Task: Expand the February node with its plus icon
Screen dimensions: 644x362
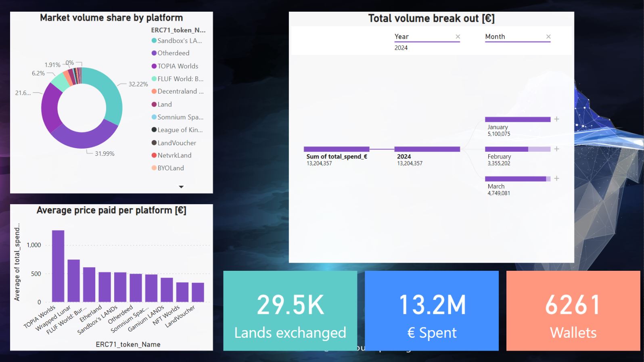Action: [556, 149]
